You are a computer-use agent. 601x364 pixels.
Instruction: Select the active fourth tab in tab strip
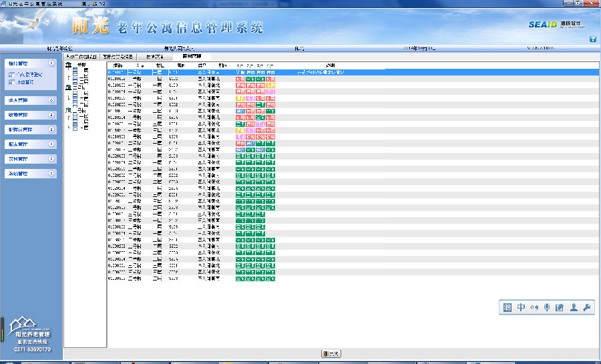[192, 56]
